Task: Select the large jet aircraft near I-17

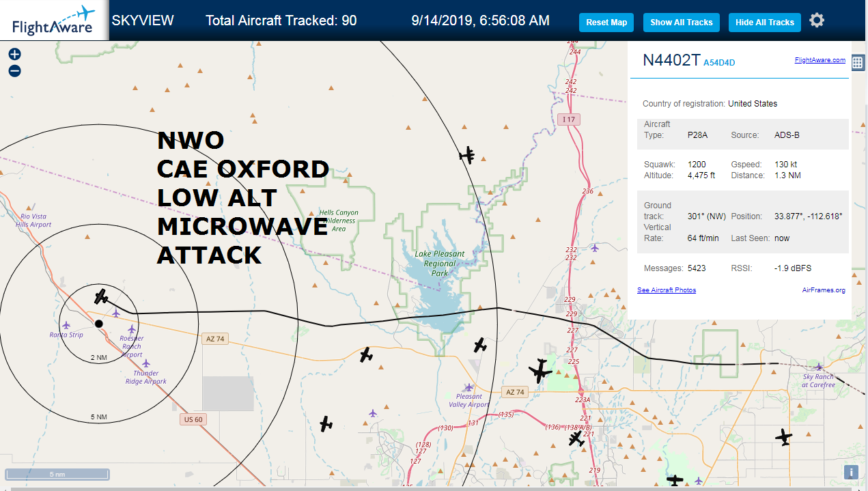Action: [x=540, y=371]
